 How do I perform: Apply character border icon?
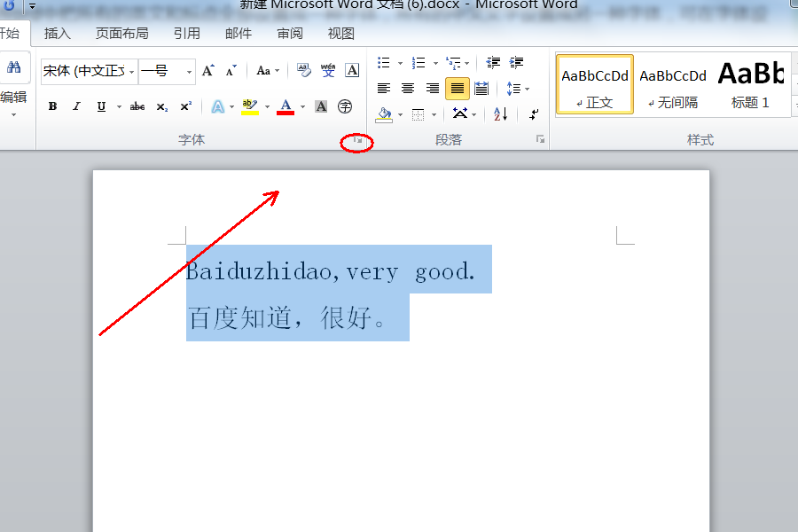tap(352, 70)
